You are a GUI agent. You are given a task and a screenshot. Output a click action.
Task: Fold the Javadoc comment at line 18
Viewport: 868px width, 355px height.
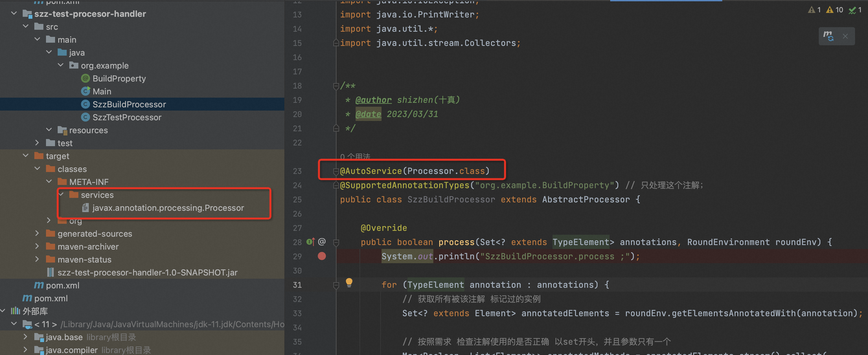(336, 86)
